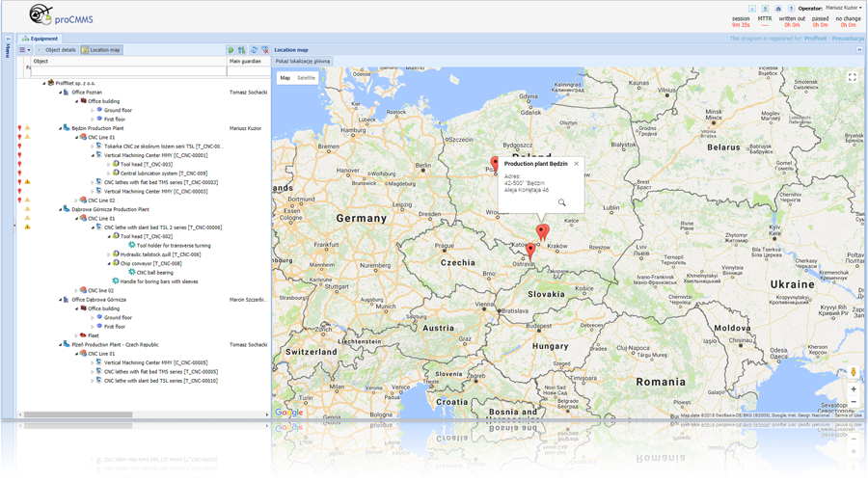Expand CNC lathes with flat bed [T_CNC-00003]

click(93, 182)
